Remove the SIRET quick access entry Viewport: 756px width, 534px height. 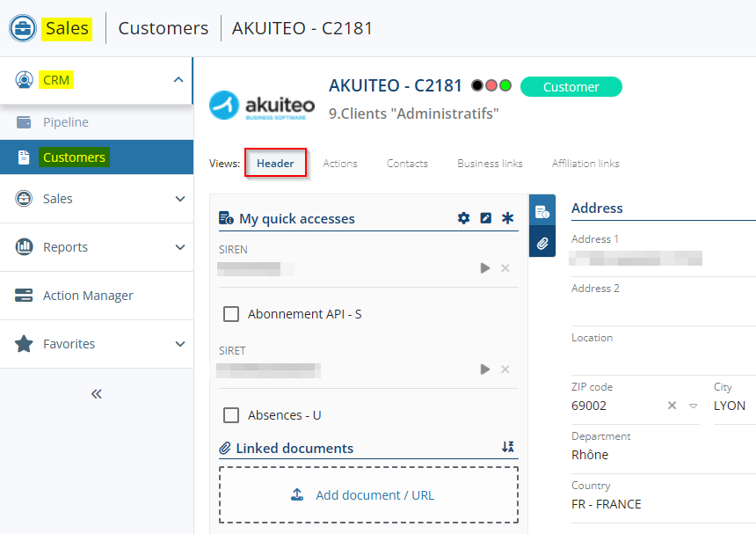click(505, 369)
